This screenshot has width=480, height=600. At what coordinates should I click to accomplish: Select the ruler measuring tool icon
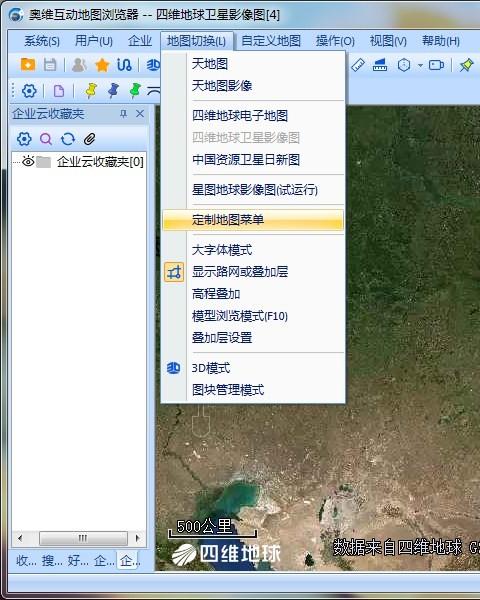coord(358,65)
